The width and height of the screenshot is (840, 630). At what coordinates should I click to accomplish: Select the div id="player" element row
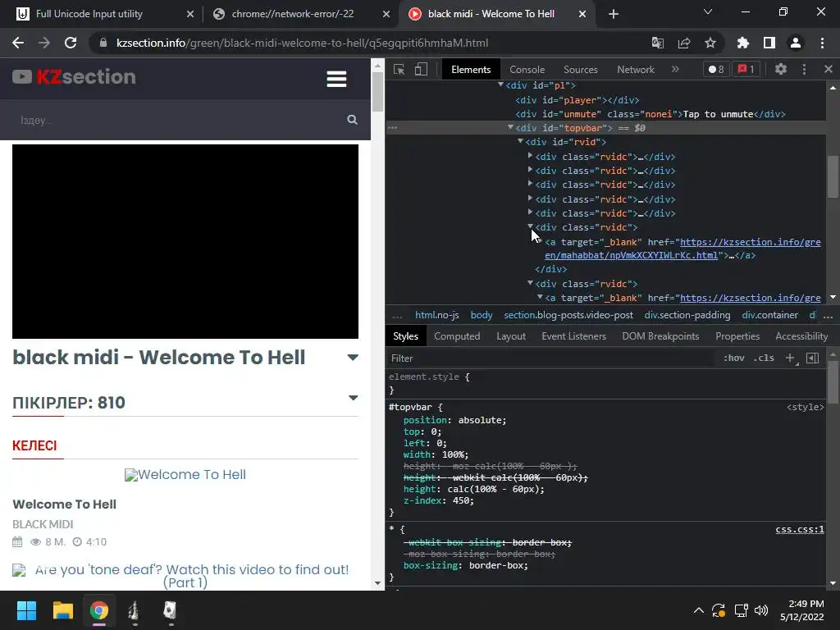tap(605, 99)
